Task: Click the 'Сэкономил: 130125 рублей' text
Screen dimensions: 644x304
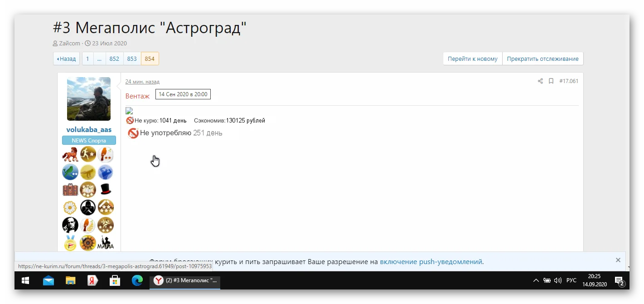Action: [x=229, y=121]
